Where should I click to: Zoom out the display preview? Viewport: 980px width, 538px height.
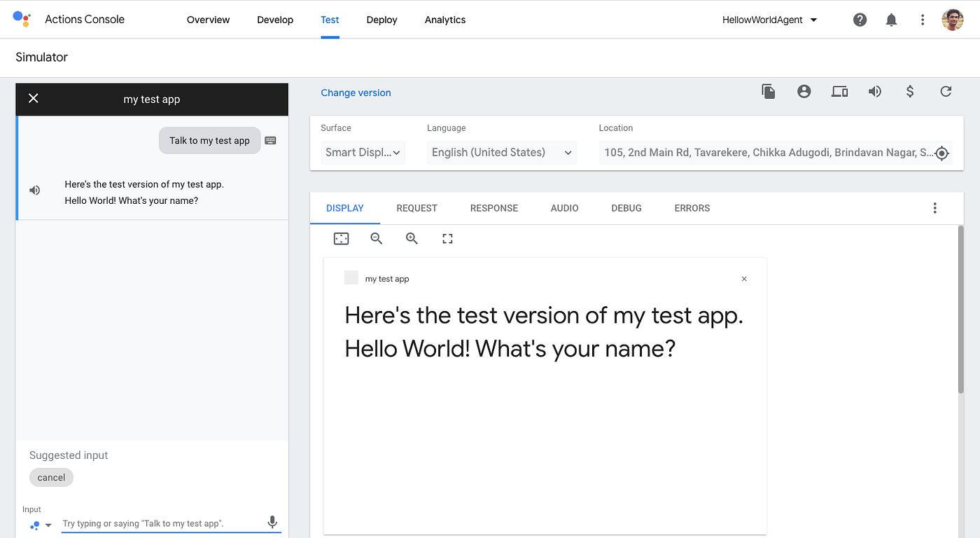pos(377,238)
